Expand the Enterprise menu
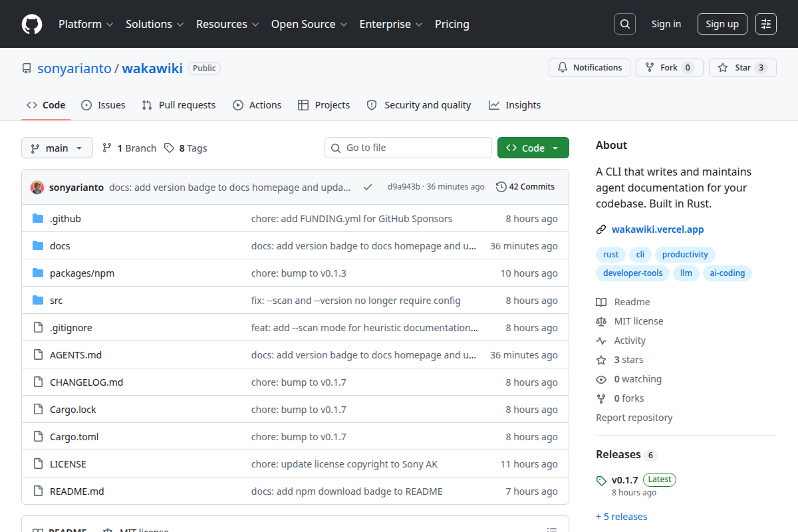The image size is (798, 532). click(391, 24)
